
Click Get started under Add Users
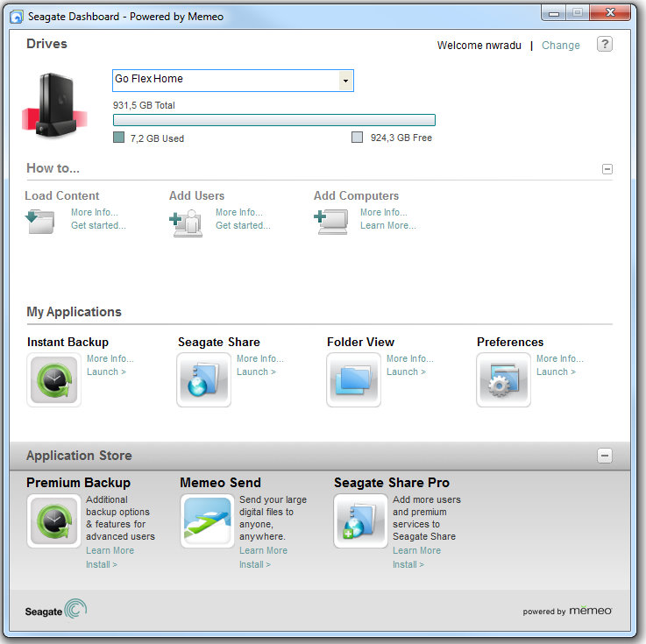243,226
